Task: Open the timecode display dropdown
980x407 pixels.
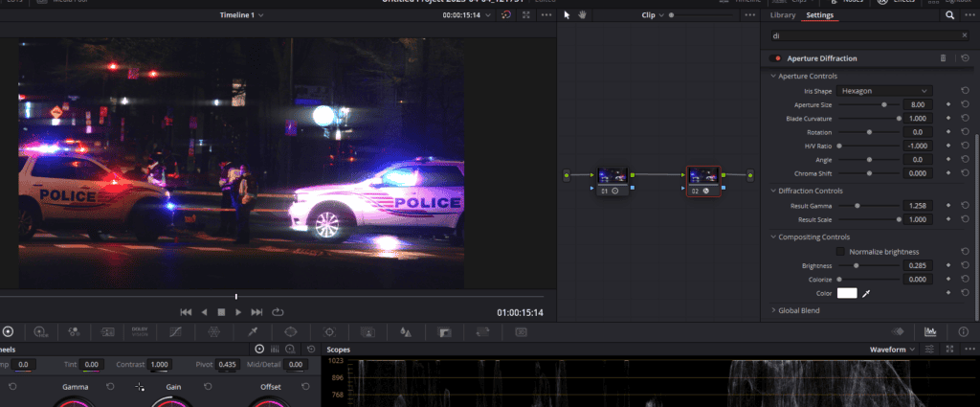Action: click(467, 15)
